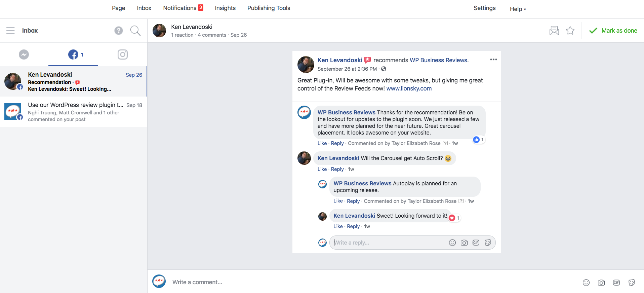Open the post options three-dot menu

(493, 60)
